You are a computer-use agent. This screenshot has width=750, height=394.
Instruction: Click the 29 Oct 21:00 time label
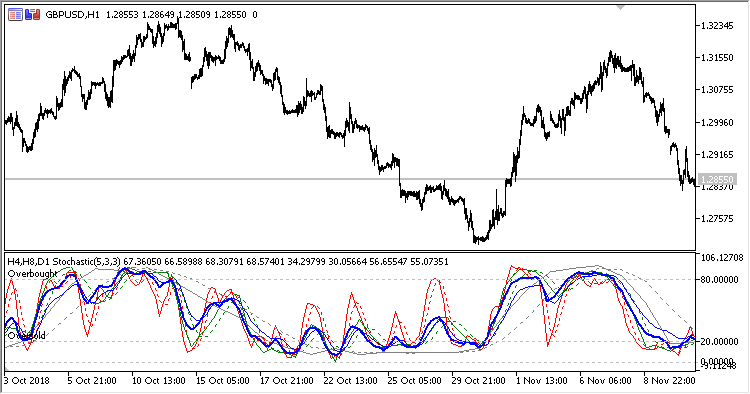(479, 381)
